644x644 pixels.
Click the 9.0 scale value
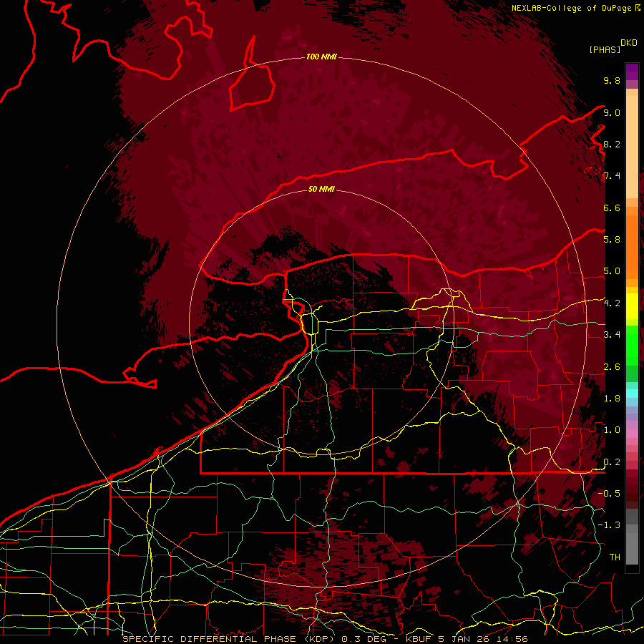(x=612, y=112)
